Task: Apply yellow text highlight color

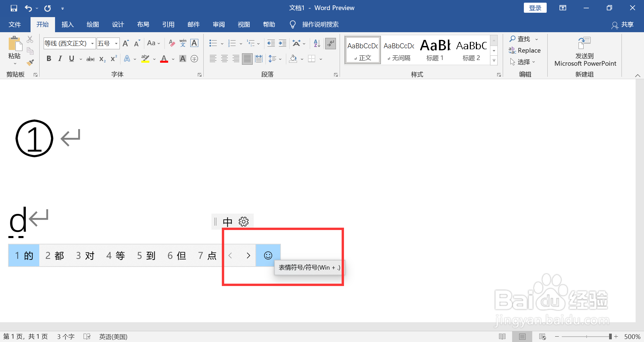Action: 145,59
